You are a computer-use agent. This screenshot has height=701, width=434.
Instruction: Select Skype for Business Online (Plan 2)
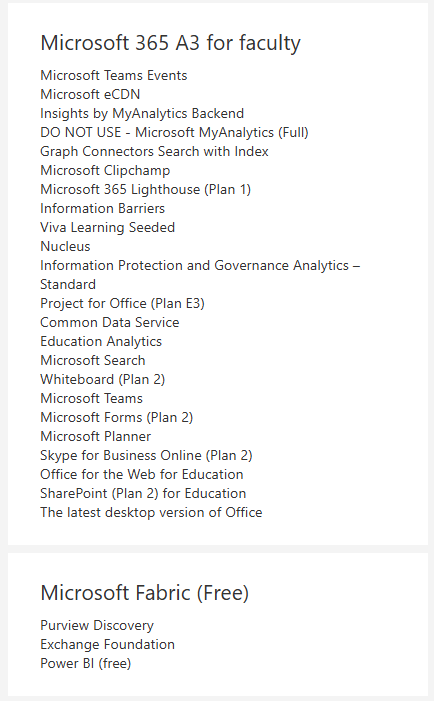[146, 456]
